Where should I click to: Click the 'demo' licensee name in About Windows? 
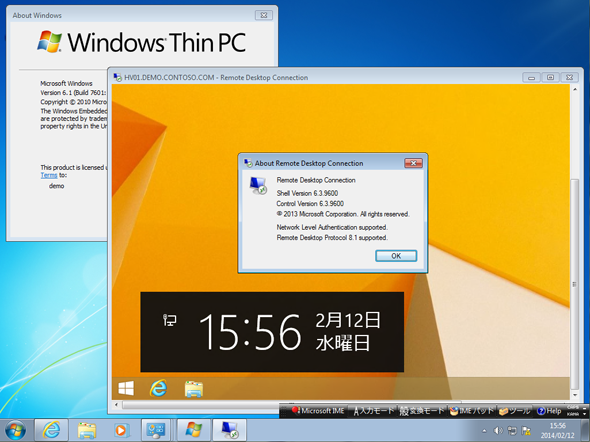click(56, 186)
